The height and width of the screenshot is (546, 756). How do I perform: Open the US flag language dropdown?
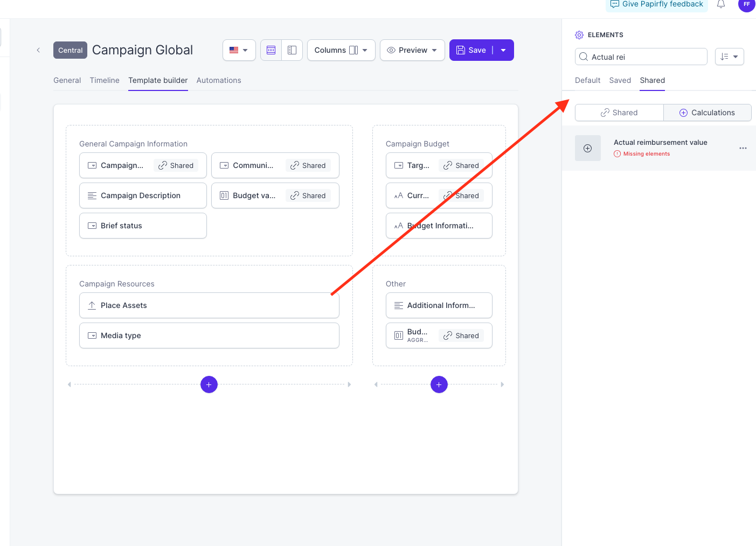239,50
